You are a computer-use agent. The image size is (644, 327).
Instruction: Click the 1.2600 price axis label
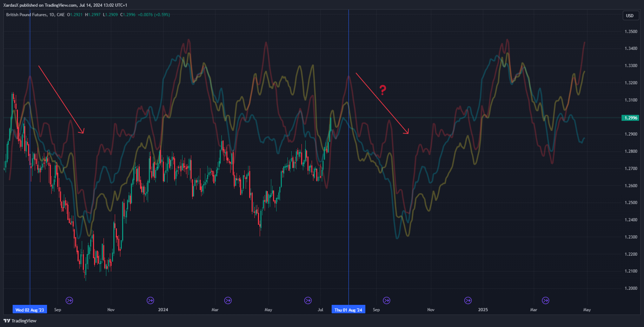[631, 186]
